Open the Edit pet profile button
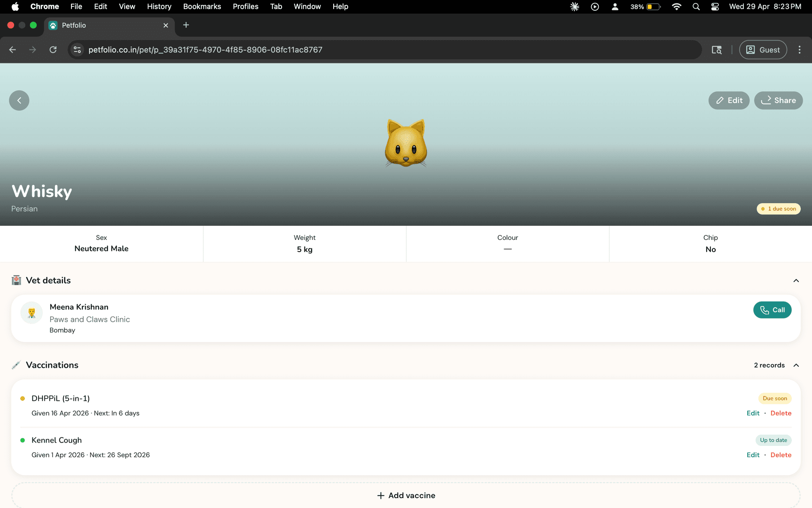The width and height of the screenshot is (812, 508). click(729, 101)
